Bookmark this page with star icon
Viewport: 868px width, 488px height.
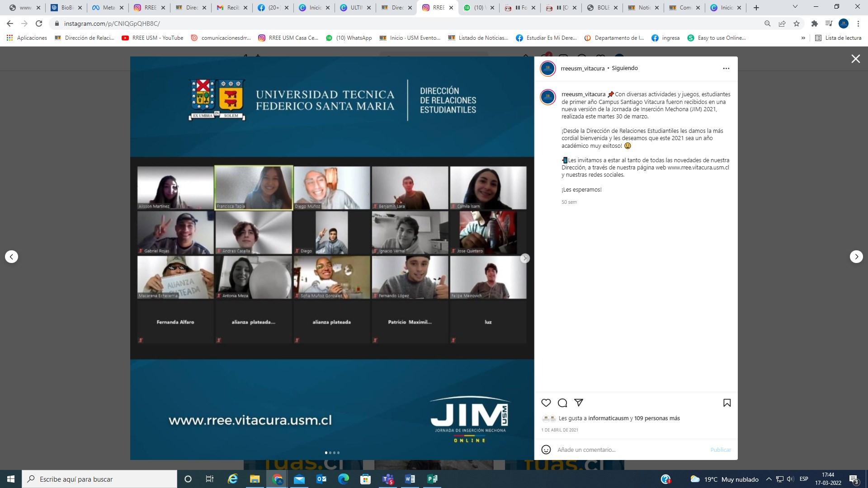797,23
